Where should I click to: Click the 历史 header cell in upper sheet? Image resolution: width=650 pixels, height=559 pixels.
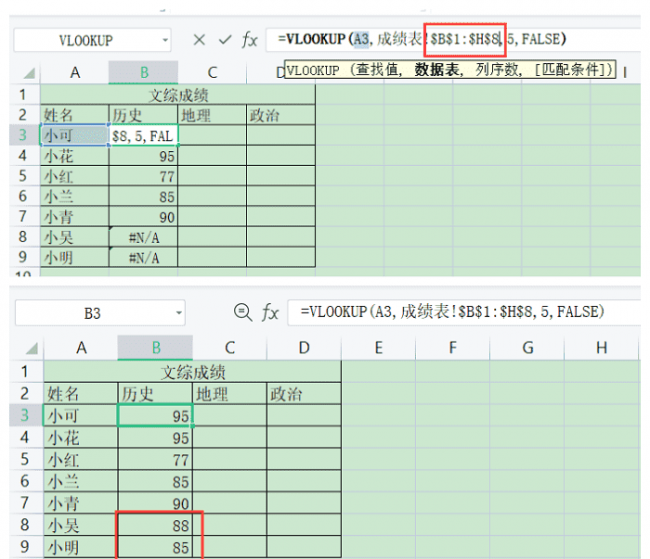click(x=143, y=115)
